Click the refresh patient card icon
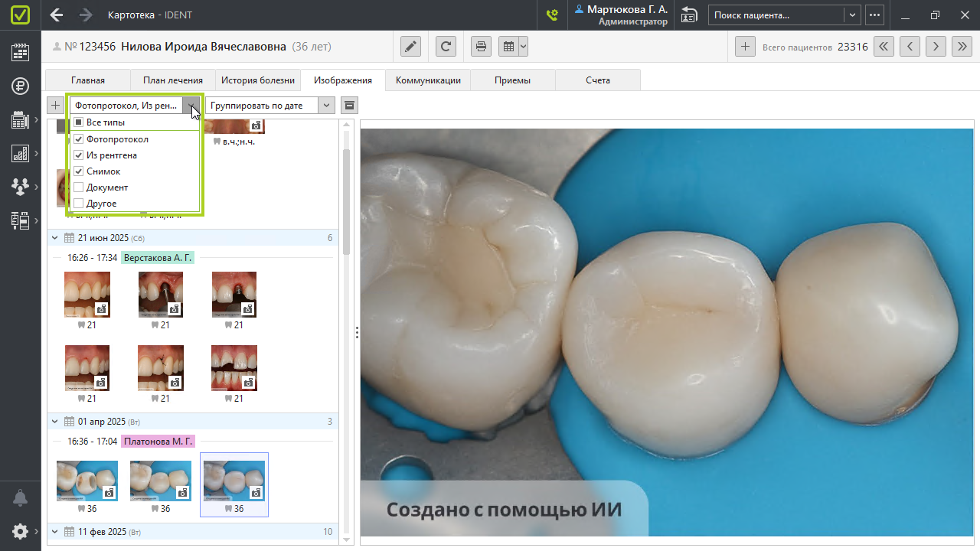Screen dimensions: 980x551 tap(446, 47)
